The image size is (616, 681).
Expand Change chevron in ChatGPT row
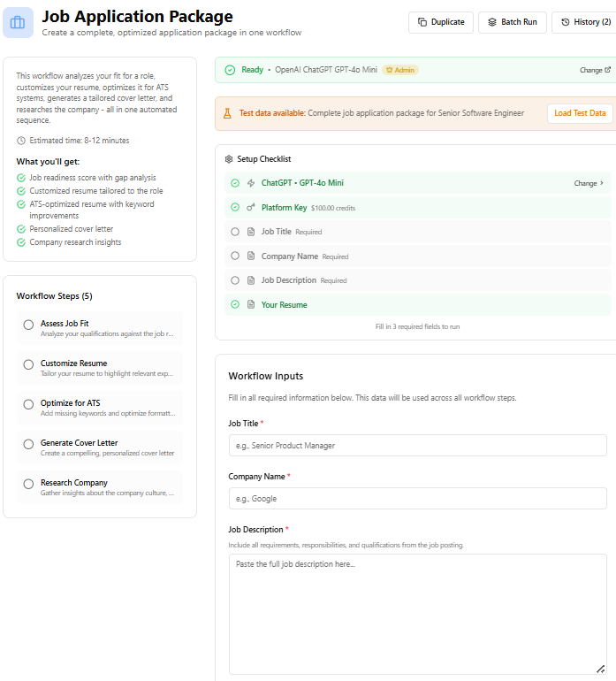[601, 183]
